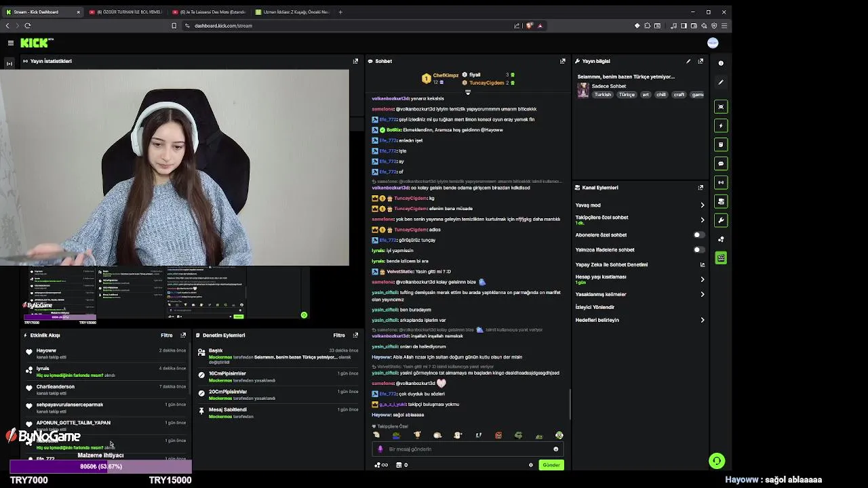Toggle Abonelere özel sohbet switch
Image resolution: width=868 pixels, height=488 pixels.
point(698,235)
